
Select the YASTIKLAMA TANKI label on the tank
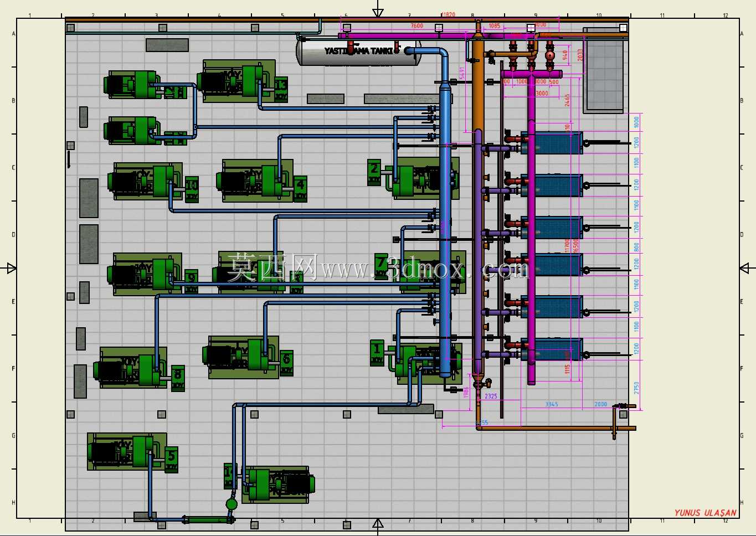click(x=358, y=51)
